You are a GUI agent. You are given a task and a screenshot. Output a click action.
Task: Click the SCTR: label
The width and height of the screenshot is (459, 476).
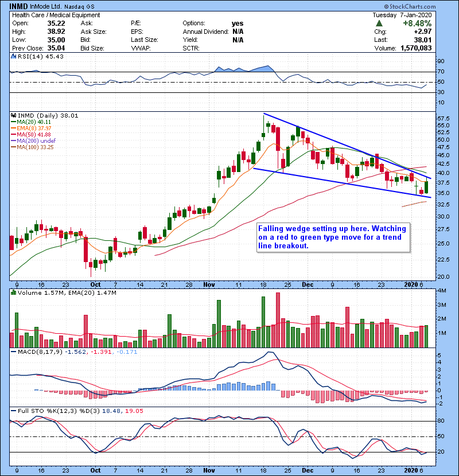pyautogui.click(x=191, y=48)
